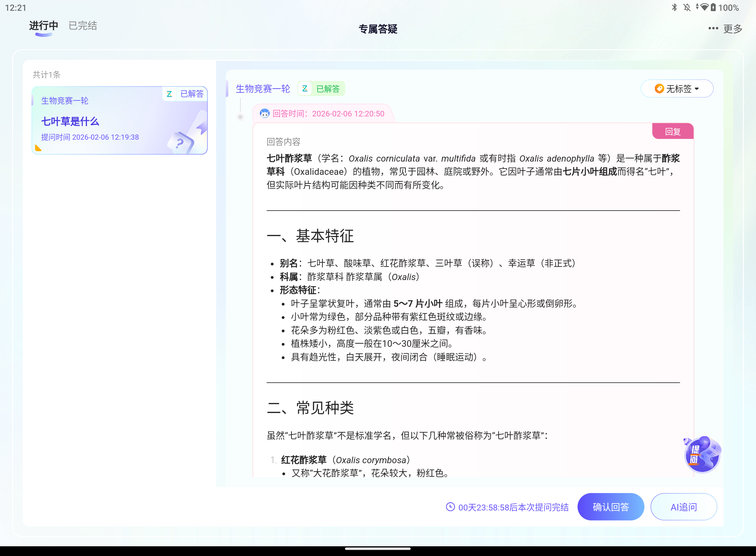Screen dimensions: 756x556
Task: Click the robot avatar beside 回答时间
Action: [x=265, y=114]
